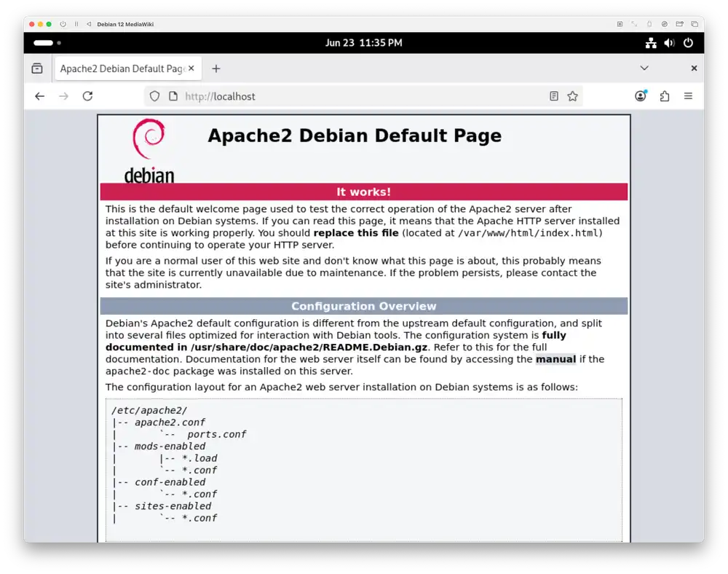728x574 pixels.
Task: Click the browser forward arrow
Action: click(63, 96)
